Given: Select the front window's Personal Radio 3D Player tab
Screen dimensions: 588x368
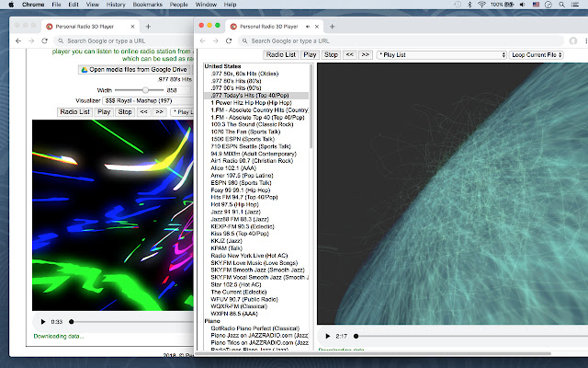Looking at the screenshot, I should click(275, 27).
